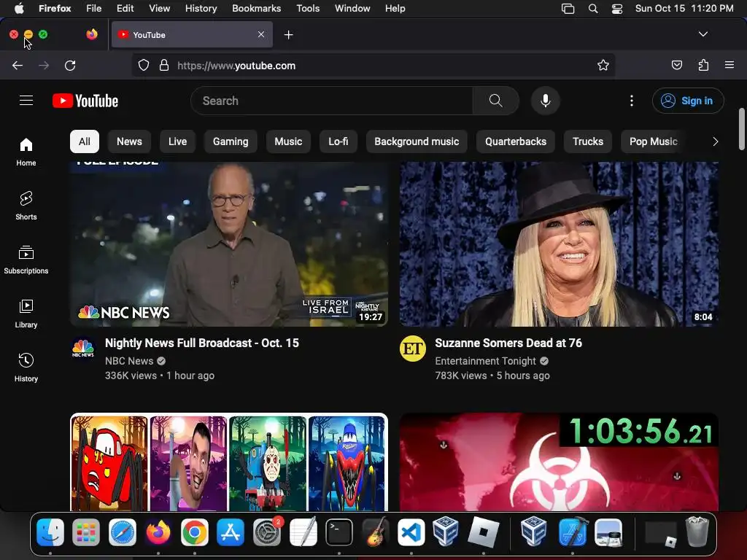Open Subscriptions in the sidebar
This screenshot has height=560, width=747.
click(26, 260)
